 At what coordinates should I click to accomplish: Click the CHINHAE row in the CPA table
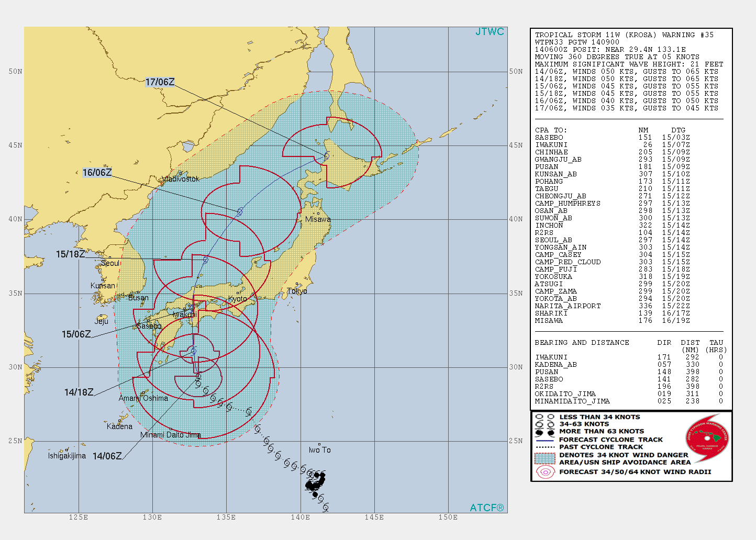613,152
